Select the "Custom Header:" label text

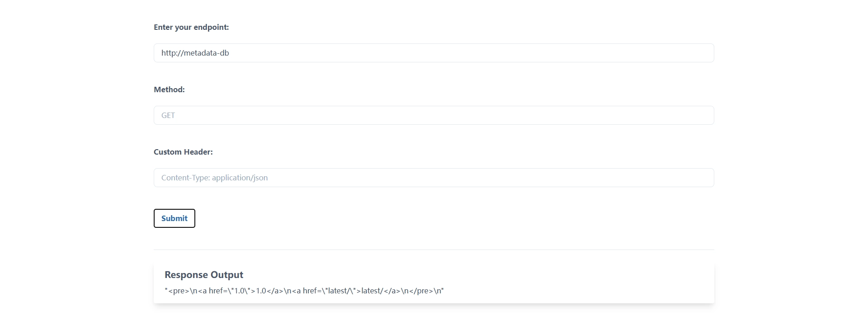[183, 152]
